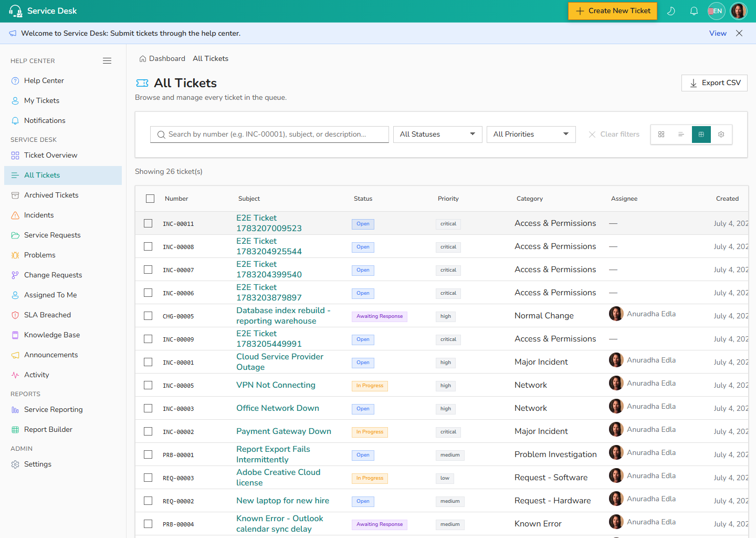The image size is (756, 538).
Task: Click Create New Ticket button
Action: click(x=612, y=11)
